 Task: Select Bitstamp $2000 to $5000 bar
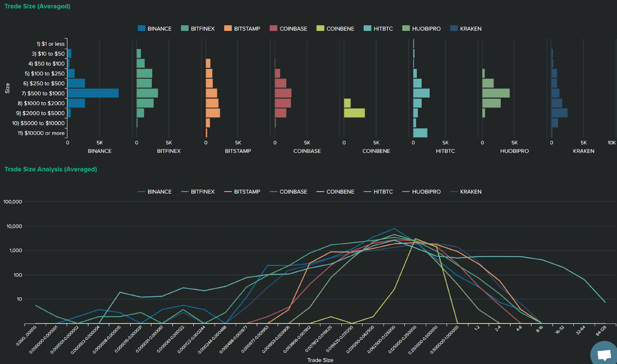point(213,113)
